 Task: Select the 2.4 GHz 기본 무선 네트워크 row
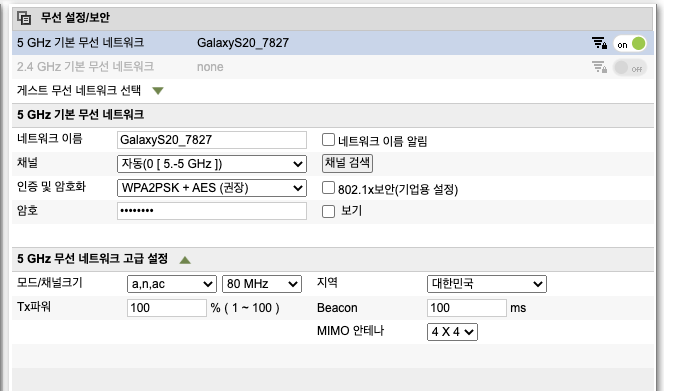(x=333, y=67)
